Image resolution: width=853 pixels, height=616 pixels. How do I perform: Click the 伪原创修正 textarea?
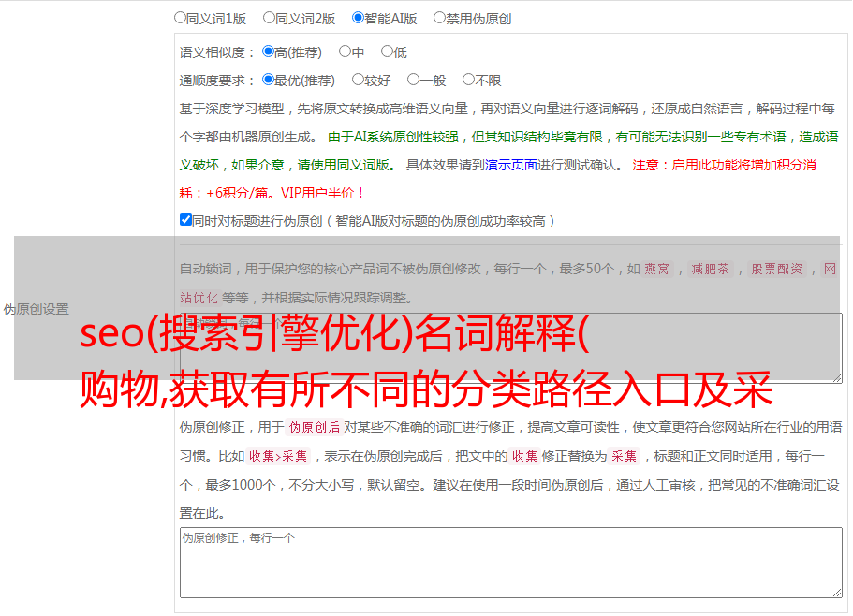(x=511, y=563)
